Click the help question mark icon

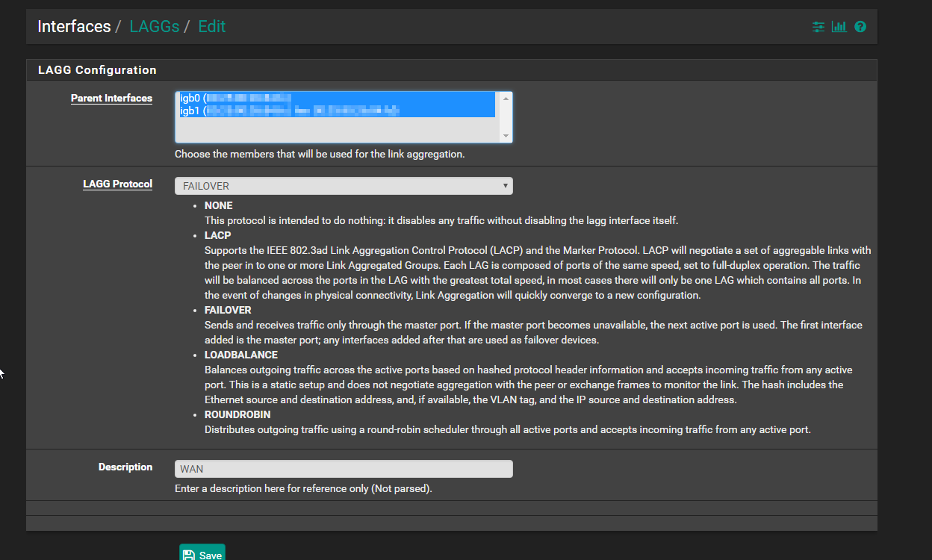(x=860, y=27)
